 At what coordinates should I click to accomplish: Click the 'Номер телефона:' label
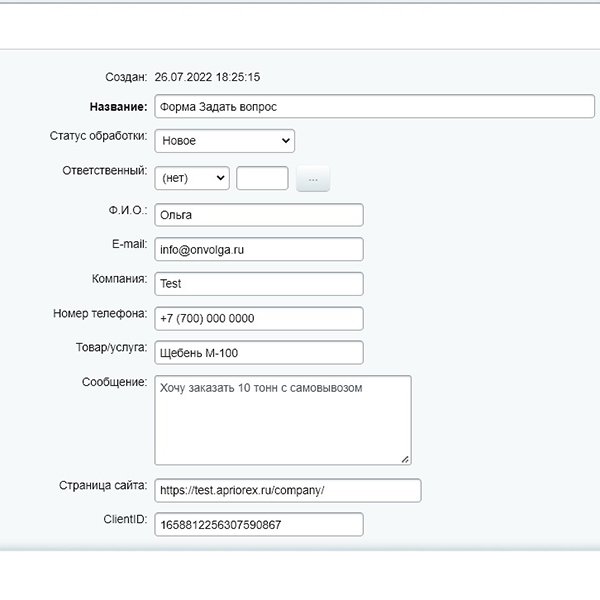click(100, 313)
